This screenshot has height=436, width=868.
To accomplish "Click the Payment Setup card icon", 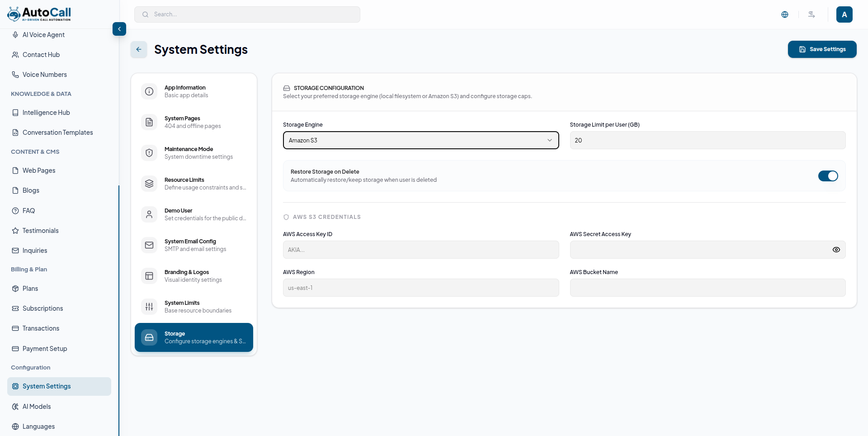I will pos(15,349).
